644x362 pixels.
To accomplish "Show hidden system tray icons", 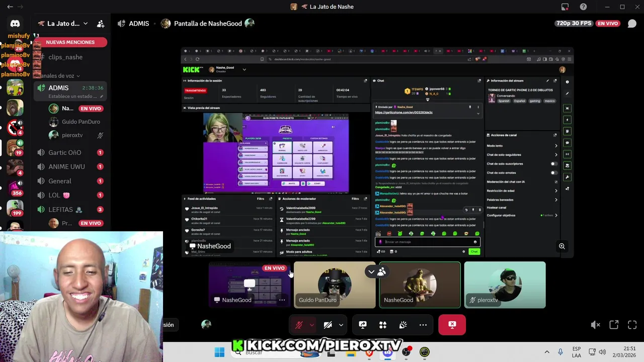I will pos(547,352).
